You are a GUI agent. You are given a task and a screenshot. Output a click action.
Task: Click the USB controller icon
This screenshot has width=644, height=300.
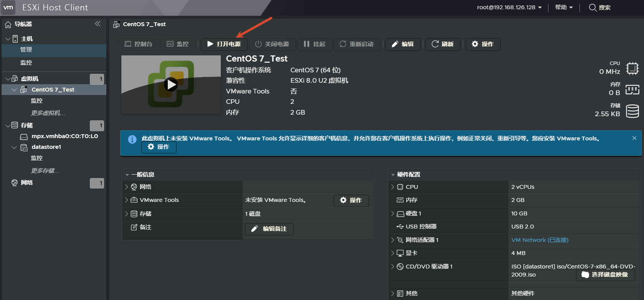[x=400, y=227]
